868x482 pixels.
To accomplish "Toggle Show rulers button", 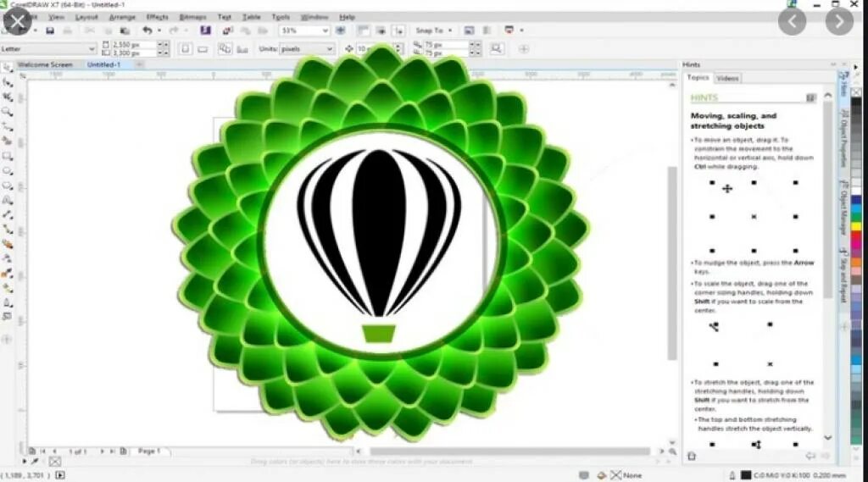I will (x=363, y=30).
